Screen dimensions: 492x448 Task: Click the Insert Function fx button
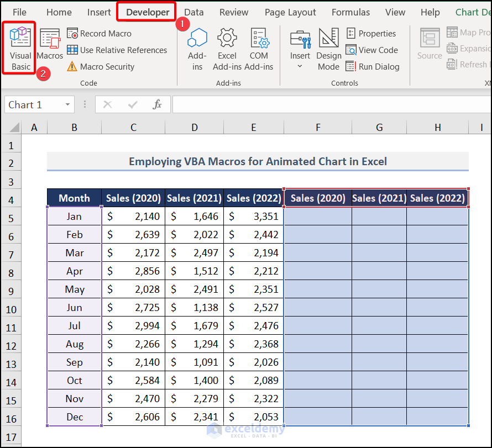157,105
